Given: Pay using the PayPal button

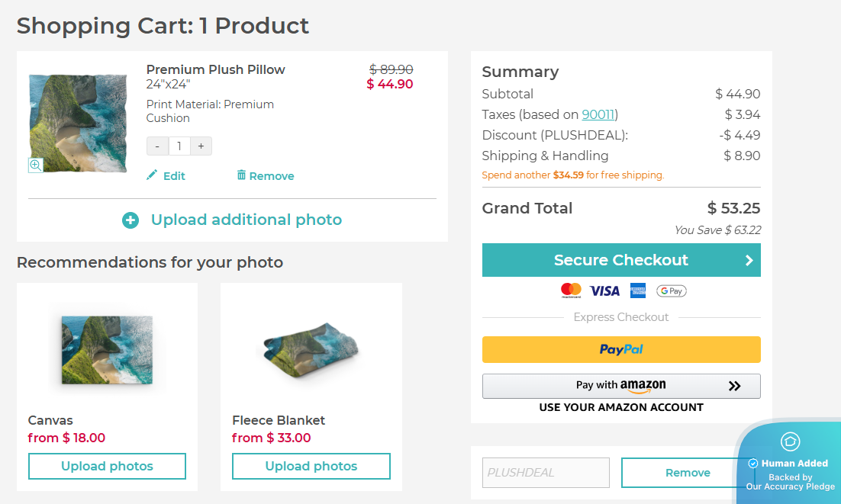Looking at the screenshot, I should [621, 349].
